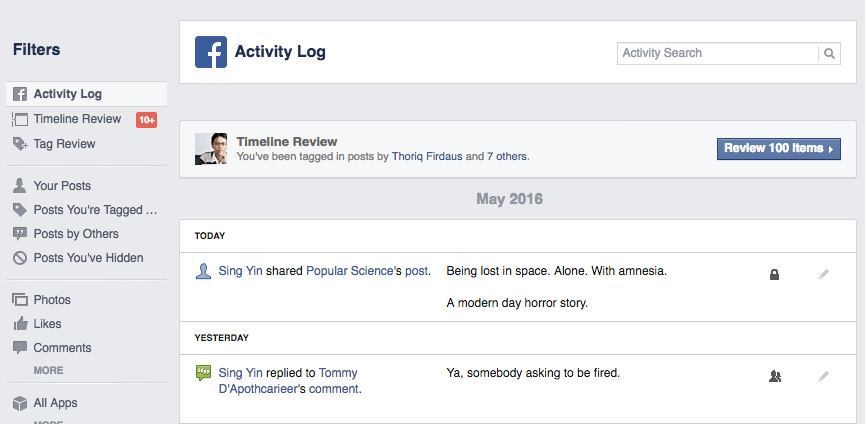Screen dimensions: 865x424
Task: Click text 'A modern day horror story.'
Action: (517, 303)
